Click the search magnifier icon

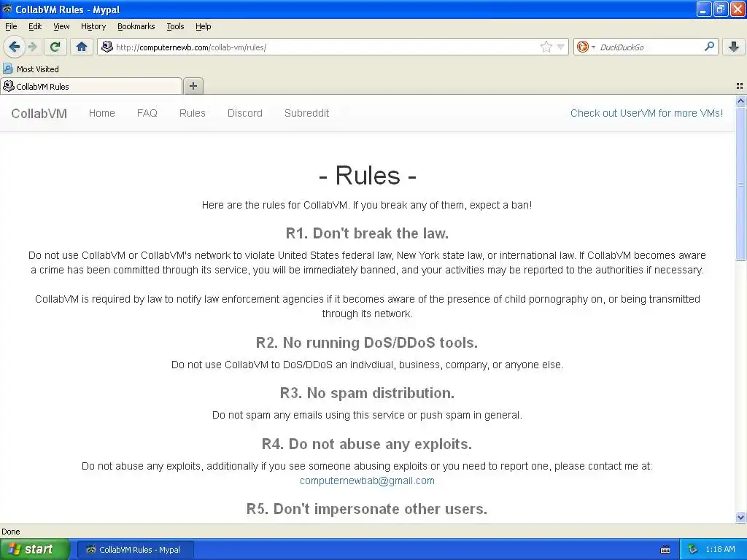(x=709, y=47)
